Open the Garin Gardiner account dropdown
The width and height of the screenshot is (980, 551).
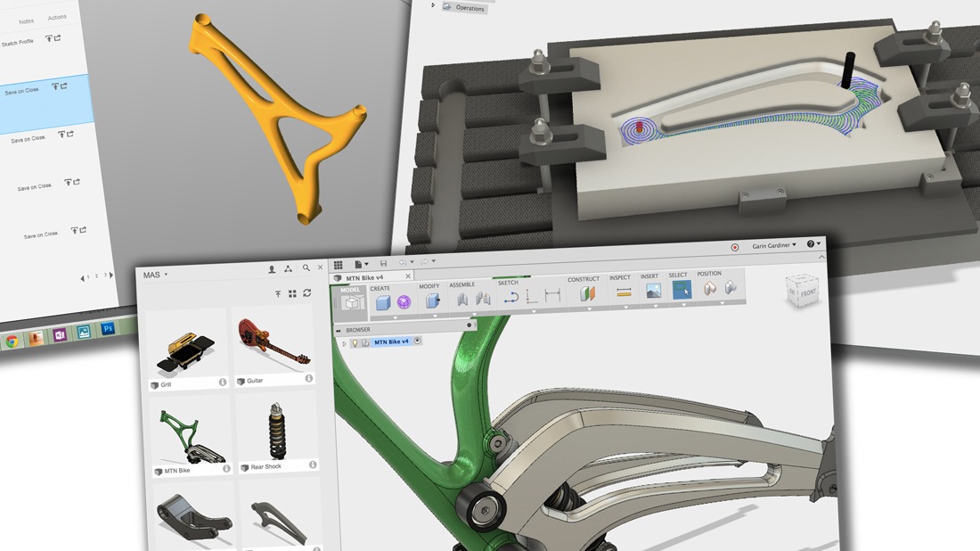[x=772, y=245]
